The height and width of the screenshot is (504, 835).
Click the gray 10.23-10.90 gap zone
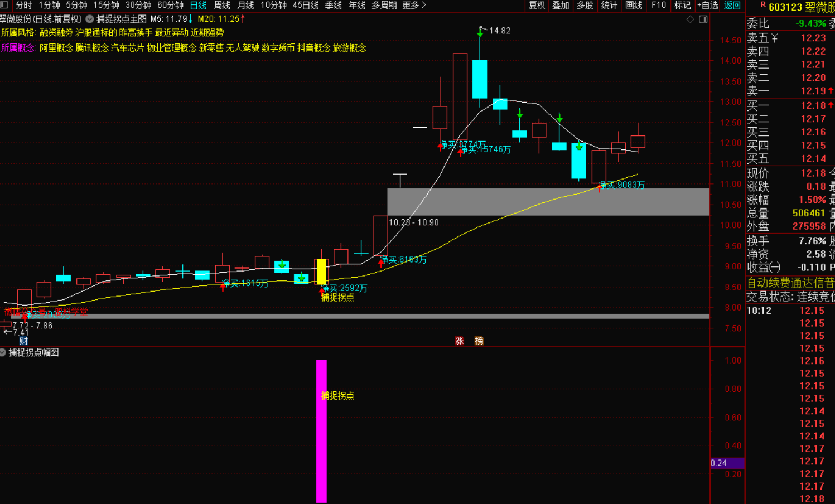coord(548,202)
